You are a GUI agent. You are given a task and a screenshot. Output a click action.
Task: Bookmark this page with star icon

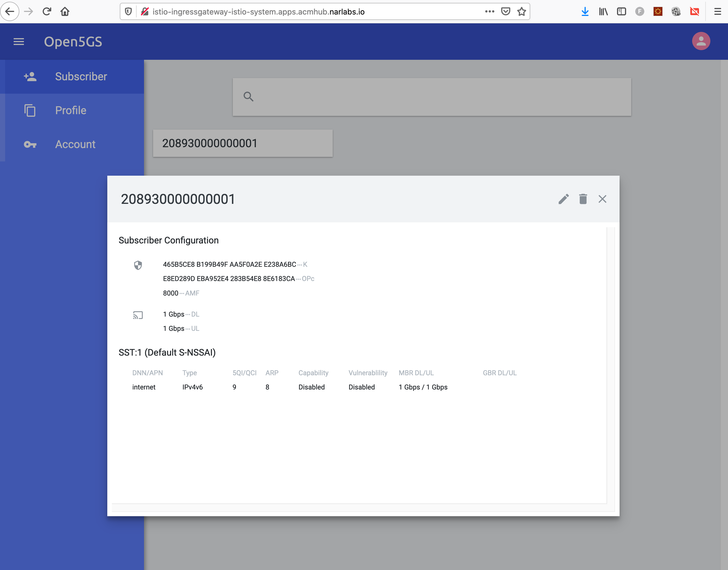click(521, 12)
